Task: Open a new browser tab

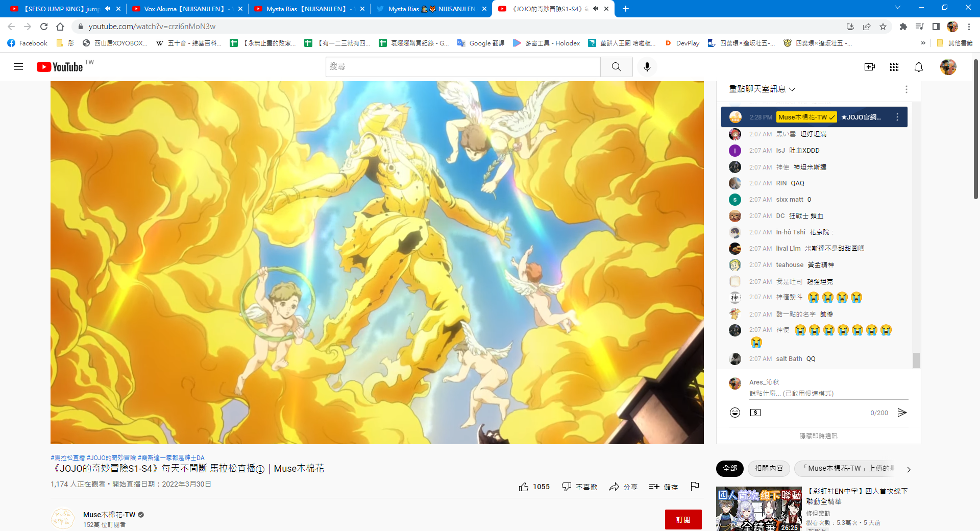Action: click(626, 9)
